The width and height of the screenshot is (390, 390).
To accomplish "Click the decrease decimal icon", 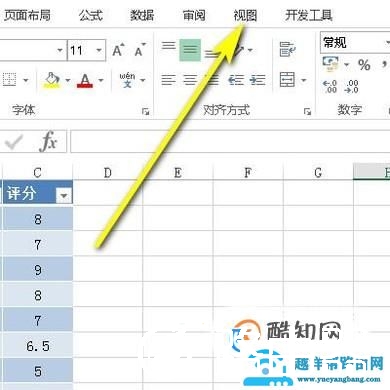I will 352,86.
